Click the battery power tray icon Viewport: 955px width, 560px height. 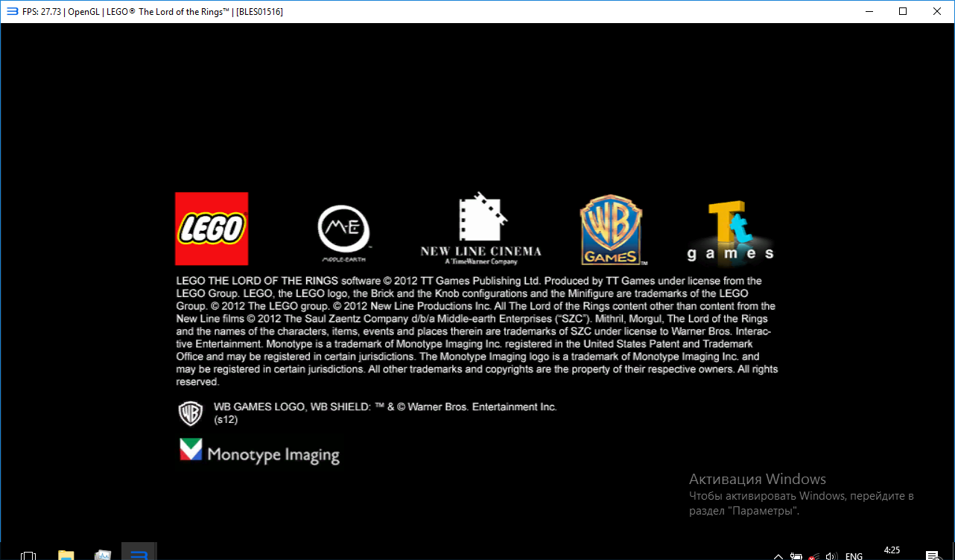(x=796, y=556)
